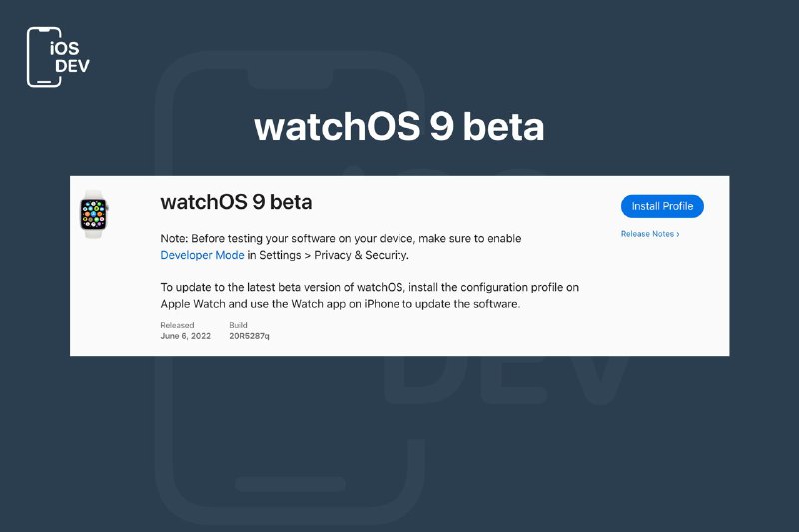Click the chevron arrow after Release Notes
The image size is (799, 532).
click(678, 234)
